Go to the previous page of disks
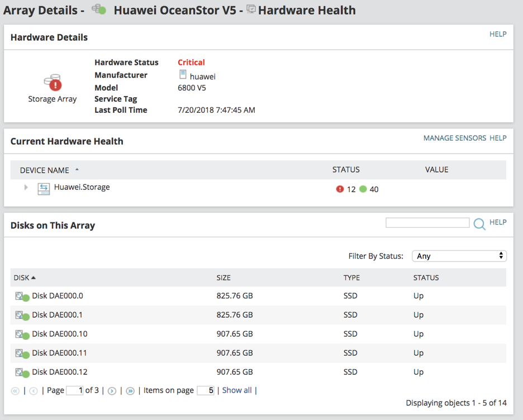This screenshot has width=523, height=420. point(34,391)
